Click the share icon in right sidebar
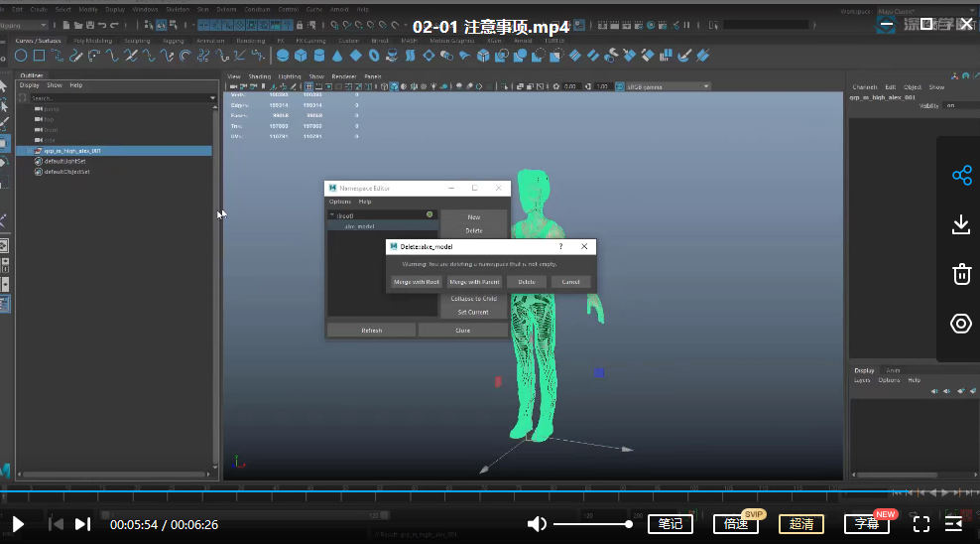Screen dimensions: 980x544 tap(960, 176)
